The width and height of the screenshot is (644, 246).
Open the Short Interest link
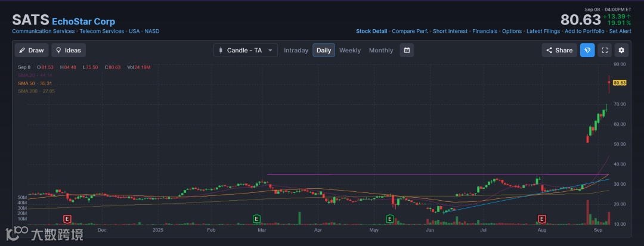pyautogui.click(x=450, y=31)
